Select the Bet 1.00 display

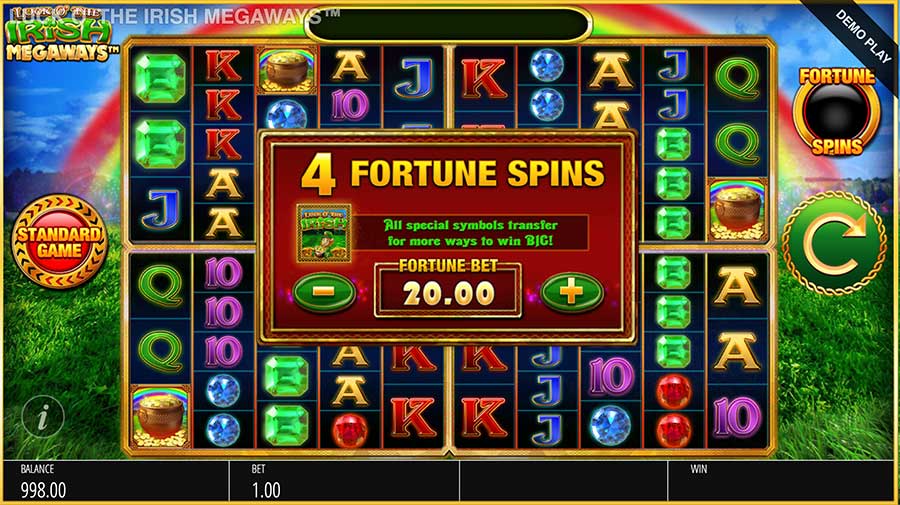pos(344,481)
